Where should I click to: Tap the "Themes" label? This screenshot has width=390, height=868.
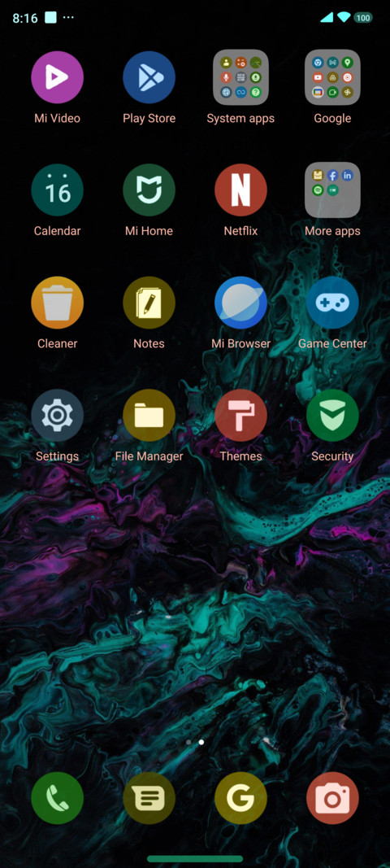coord(240,456)
